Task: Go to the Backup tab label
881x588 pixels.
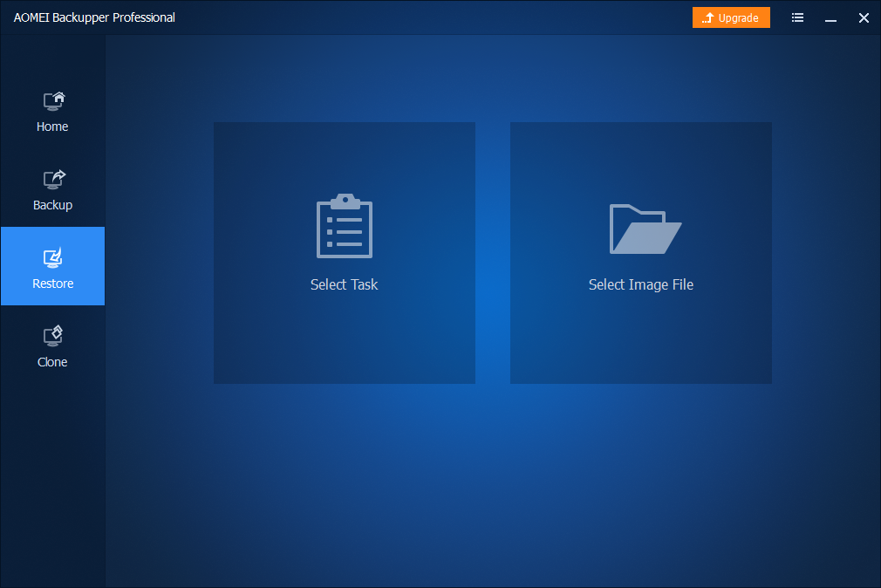Action: click(x=52, y=206)
